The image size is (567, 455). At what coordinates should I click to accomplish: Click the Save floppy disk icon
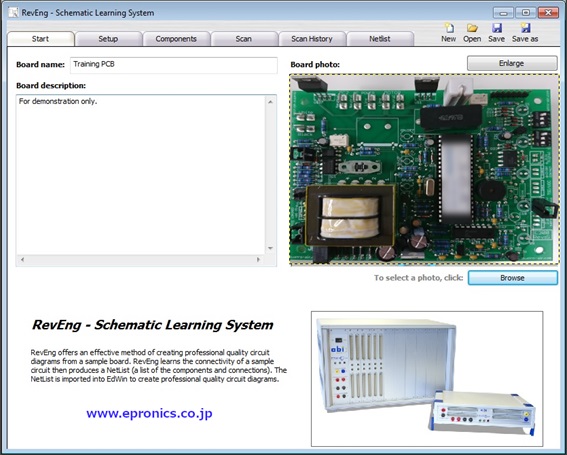pyautogui.click(x=496, y=28)
